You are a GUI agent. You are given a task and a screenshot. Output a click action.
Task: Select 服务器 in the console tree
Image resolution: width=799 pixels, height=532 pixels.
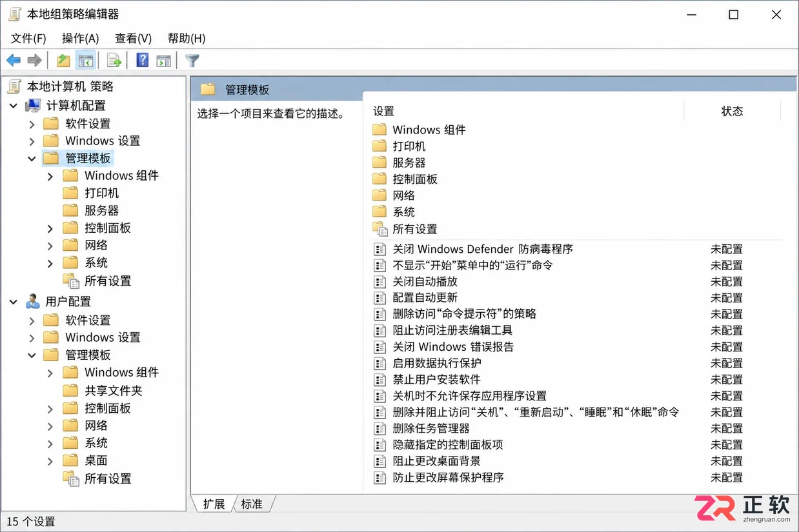pyautogui.click(x=102, y=210)
